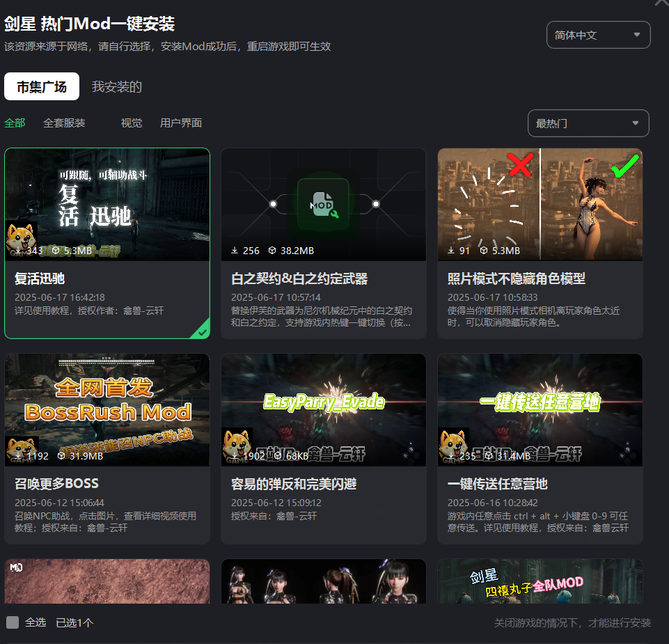This screenshot has height=644, width=669.
Task: Open the 白之契约&白之约定武器 mod title
Action: (299, 278)
